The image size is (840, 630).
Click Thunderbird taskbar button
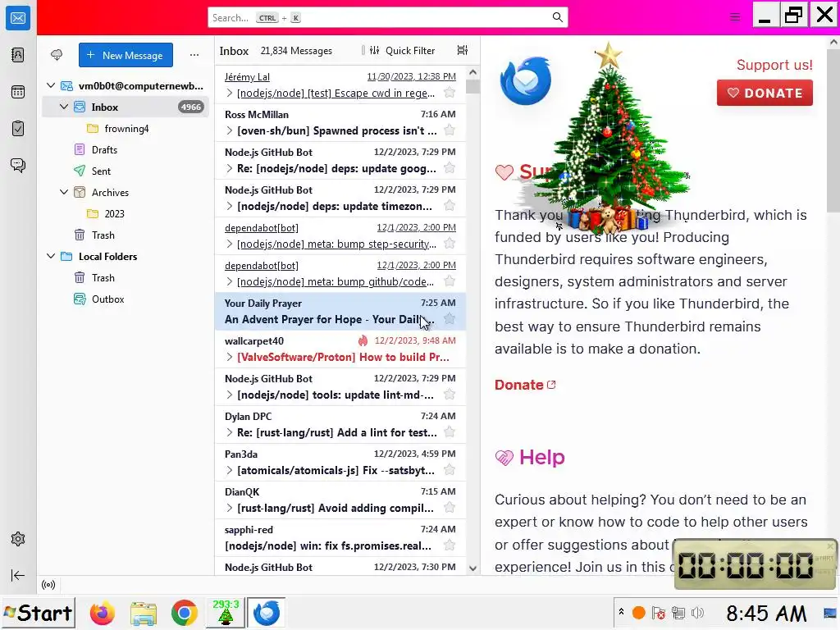coord(266,612)
